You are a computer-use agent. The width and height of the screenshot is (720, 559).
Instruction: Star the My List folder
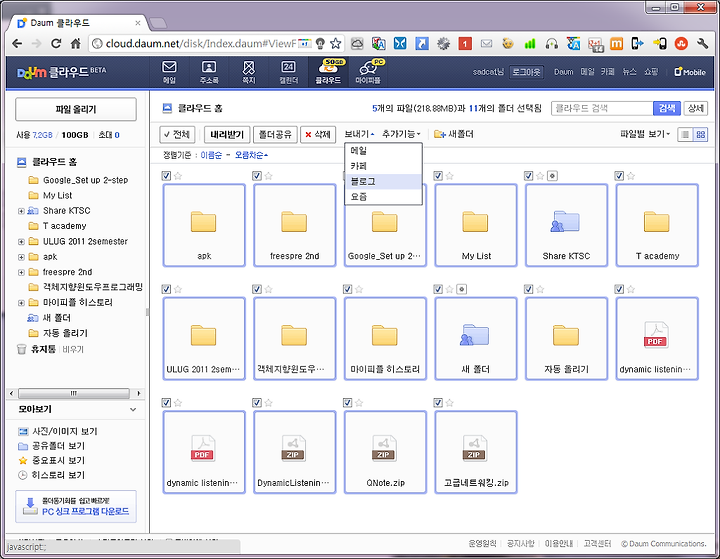pyautogui.click(x=450, y=176)
